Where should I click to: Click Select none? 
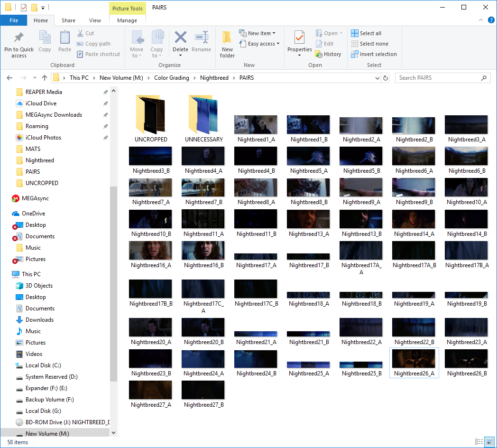click(369, 44)
